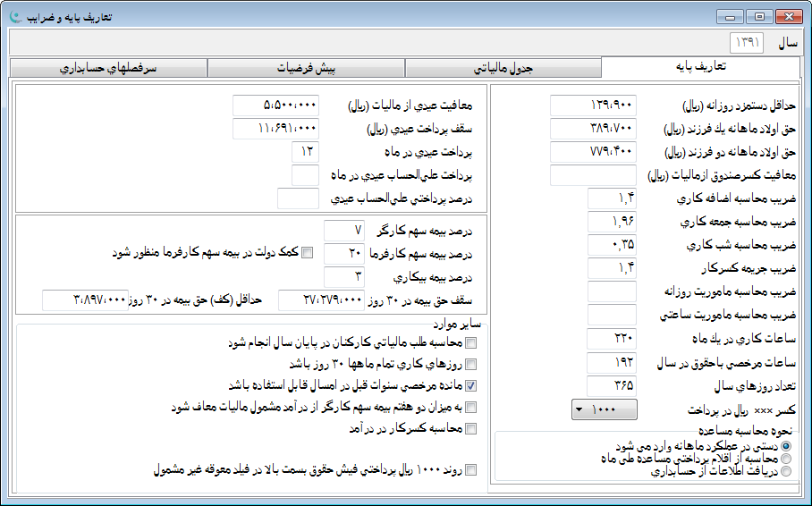Select the سرفصلهاي حسابداري tab
This screenshot has width=812, height=506.
tap(107, 68)
